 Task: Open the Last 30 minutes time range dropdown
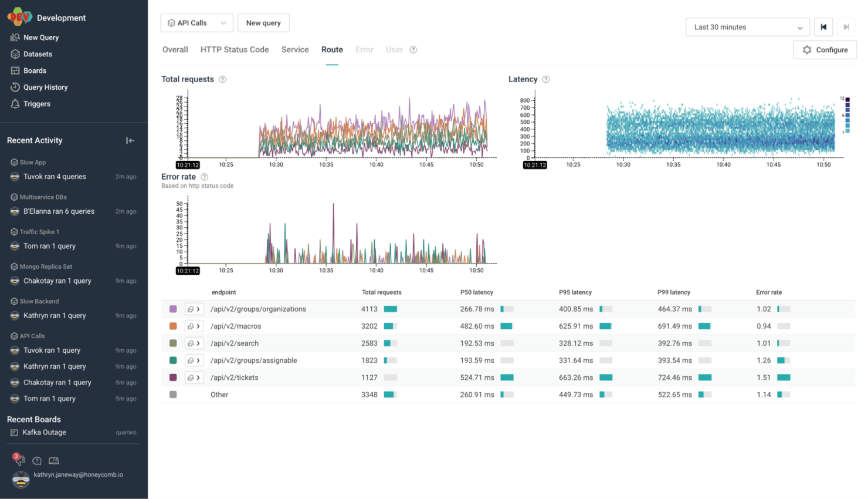tap(747, 27)
